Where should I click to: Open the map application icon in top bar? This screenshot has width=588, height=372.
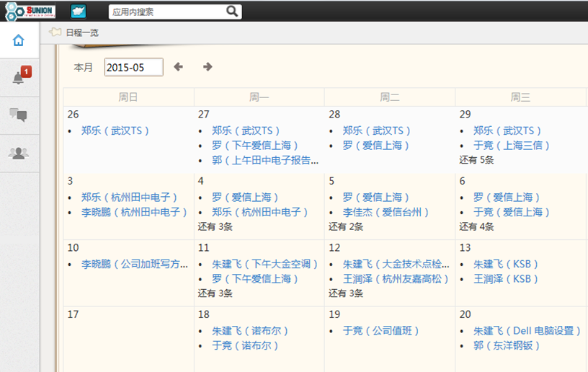[x=79, y=12]
